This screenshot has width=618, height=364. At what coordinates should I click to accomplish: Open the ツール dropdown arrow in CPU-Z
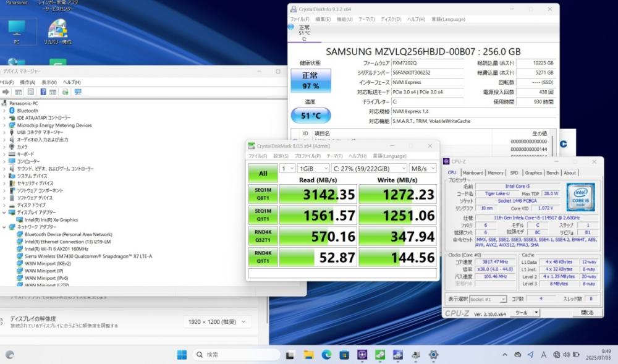(536, 312)
